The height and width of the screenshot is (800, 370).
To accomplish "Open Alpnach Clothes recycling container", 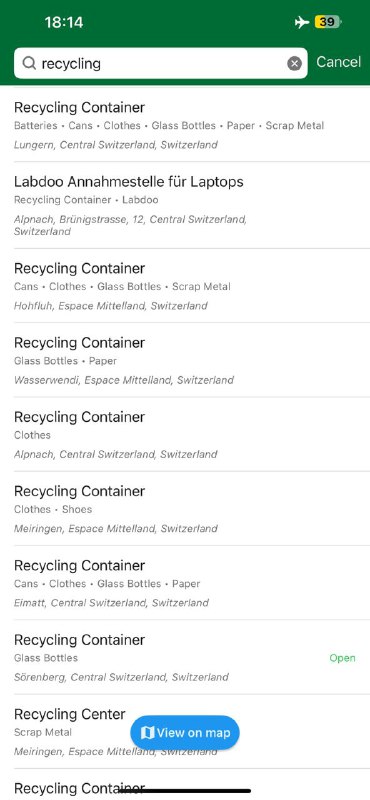I will point(185,435).
